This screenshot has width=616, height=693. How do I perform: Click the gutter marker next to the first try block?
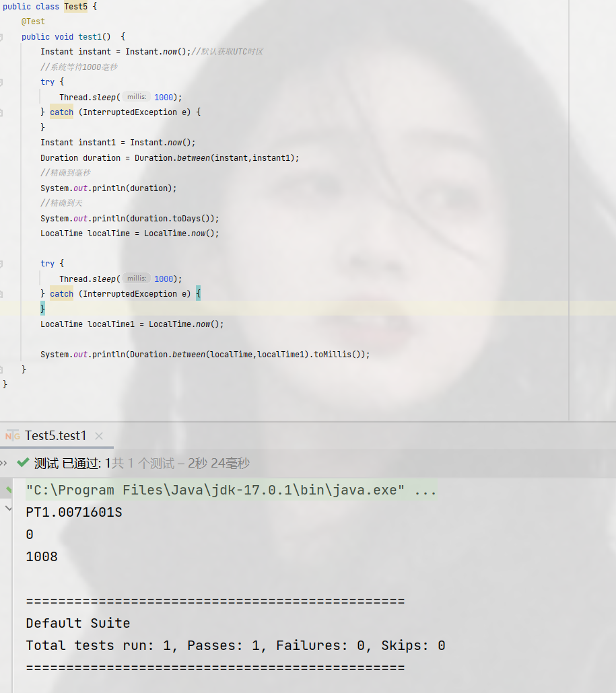(5, 81)
